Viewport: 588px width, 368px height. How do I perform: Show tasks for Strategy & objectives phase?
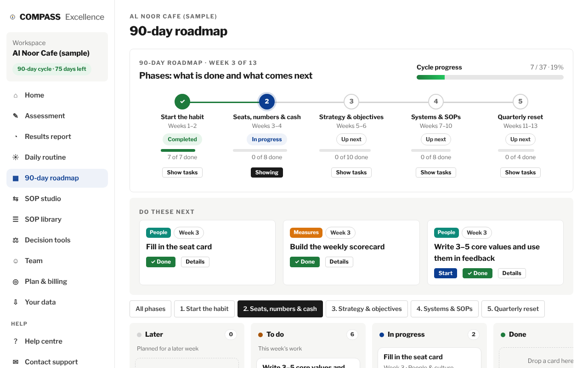click(x=351, y=172)
